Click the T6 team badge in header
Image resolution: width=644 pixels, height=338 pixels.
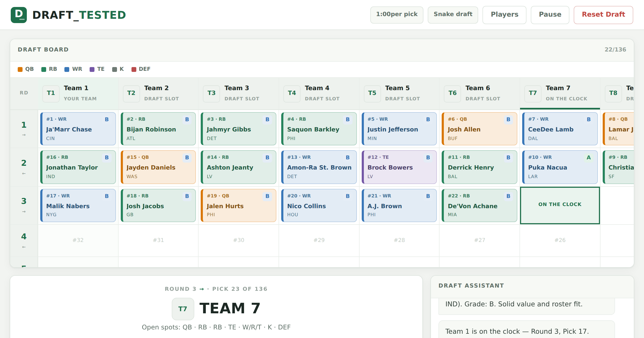click(452, 93)
